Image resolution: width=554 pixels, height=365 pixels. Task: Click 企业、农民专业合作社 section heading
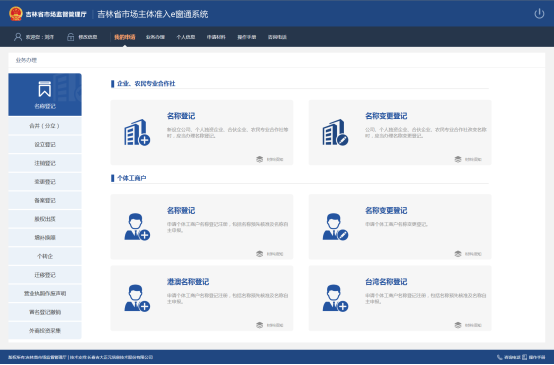coord(146,84)
